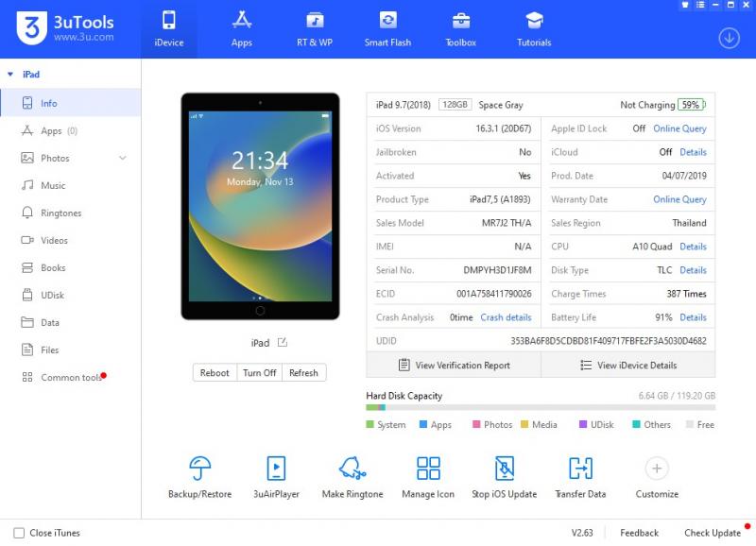Expand the Photos submenu chevron
This screenshot has width=756, height=546.
pos(123,158)
